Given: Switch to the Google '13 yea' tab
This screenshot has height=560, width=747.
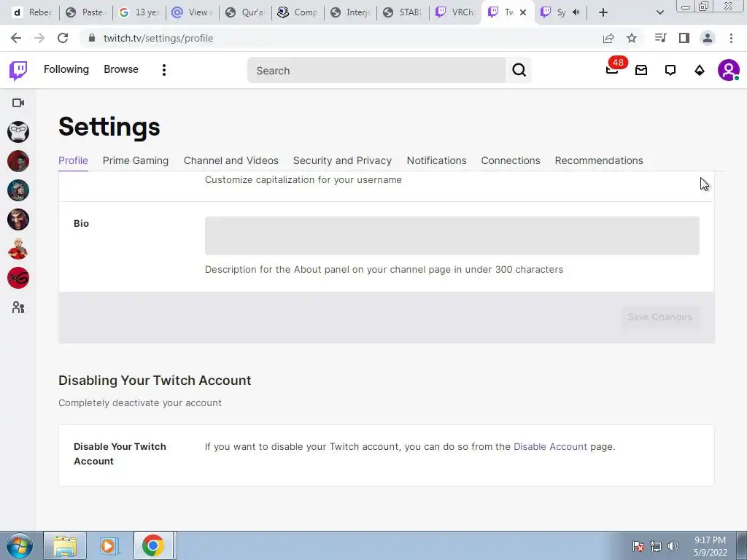Looking at the screenshot, I should click(139, 12).
